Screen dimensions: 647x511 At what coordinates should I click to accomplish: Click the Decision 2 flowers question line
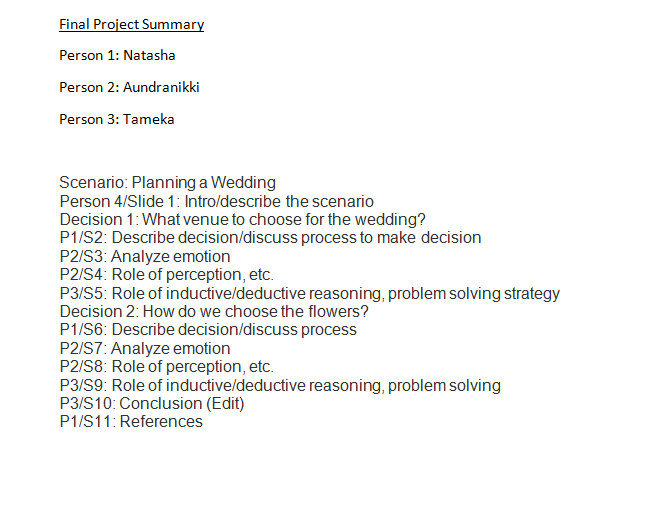pyautogui.click(x=214, y=312)
